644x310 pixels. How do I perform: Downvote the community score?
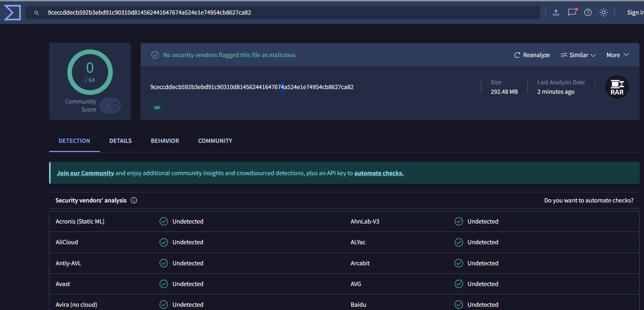[x=115, y=109]
